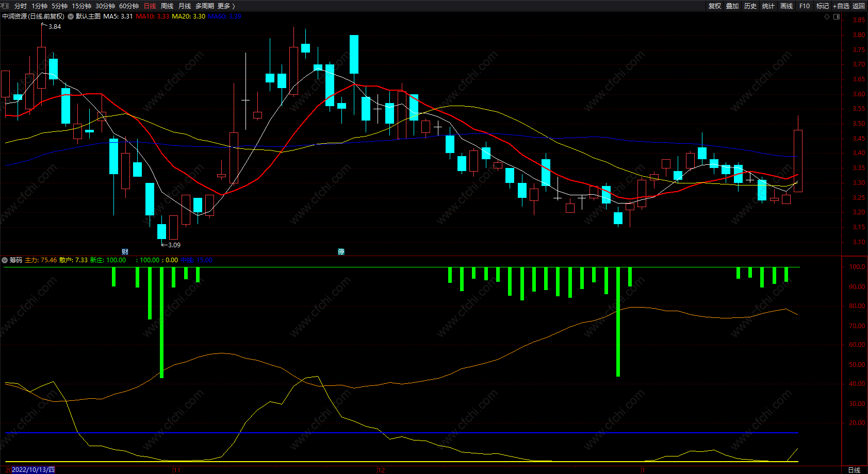Click the MA10: 3.33 indicator label
Image resolution: width=868 pixels, height=474 pixels.
coord(153,16)
